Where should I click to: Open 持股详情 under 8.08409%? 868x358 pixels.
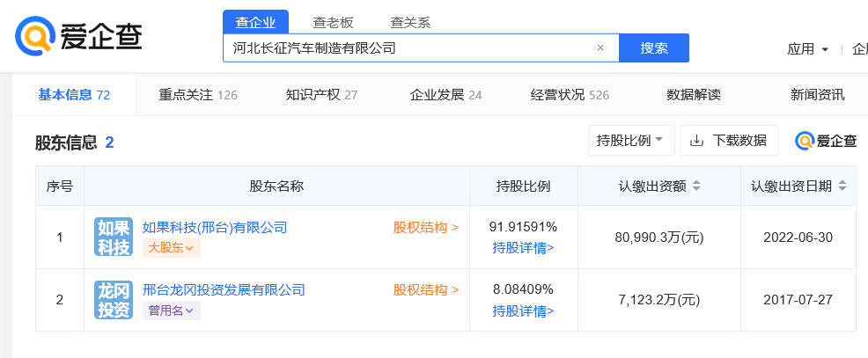tap(523, 311)
